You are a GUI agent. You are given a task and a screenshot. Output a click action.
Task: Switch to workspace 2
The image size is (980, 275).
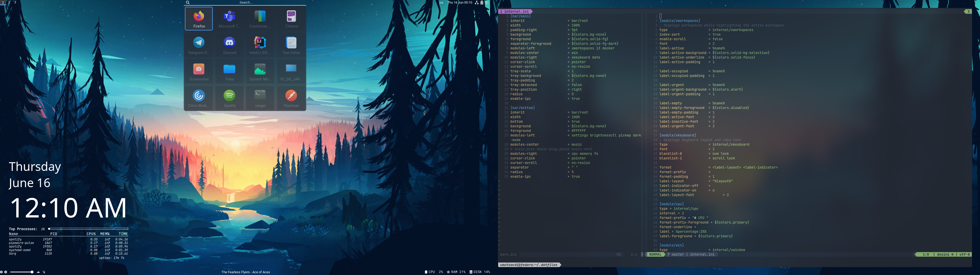pos(9,2)
